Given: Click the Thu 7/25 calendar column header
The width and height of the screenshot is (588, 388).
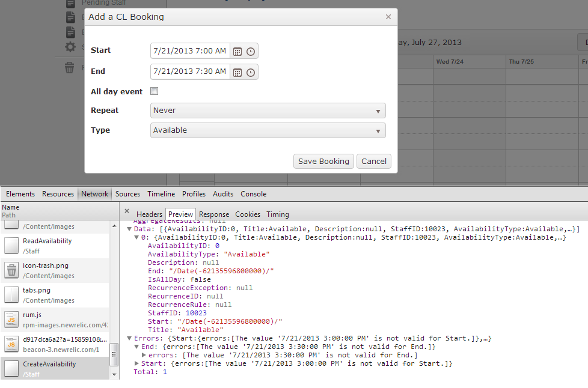Looking at the screenshot, I should 542,61.
